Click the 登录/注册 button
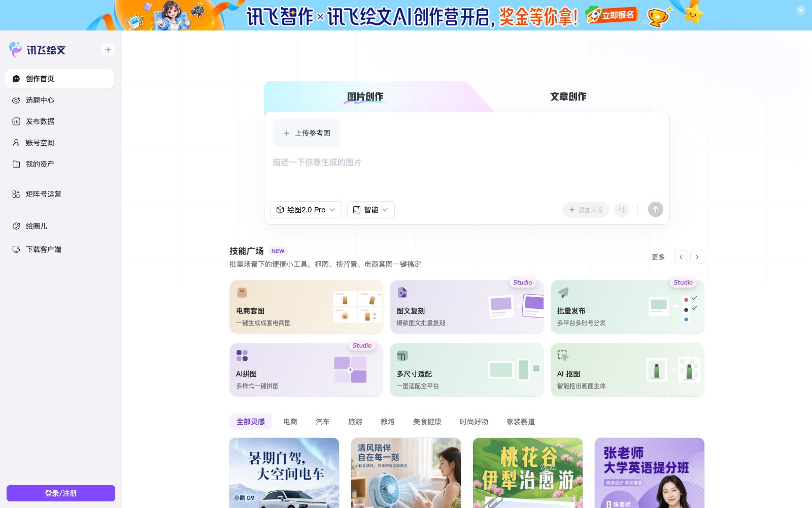Screen dimensions: 812x508 pyautogui.click(x=61, y=493)
